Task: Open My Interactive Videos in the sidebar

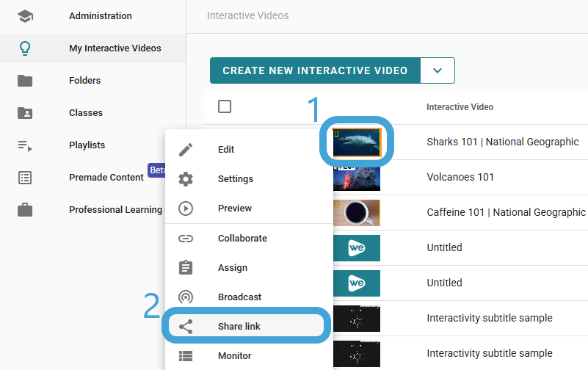Action: (x=92, y=48)
